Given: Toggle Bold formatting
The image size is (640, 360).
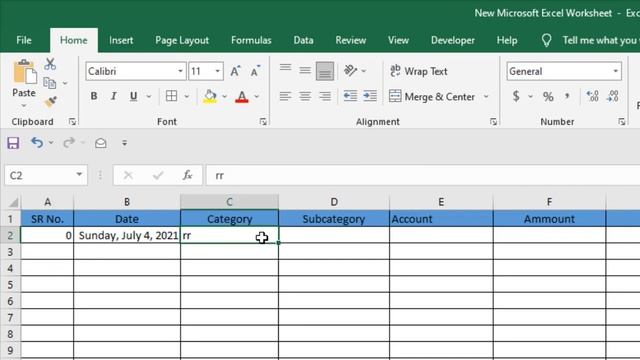Looking at the screenshot, I should pos(94,96).
